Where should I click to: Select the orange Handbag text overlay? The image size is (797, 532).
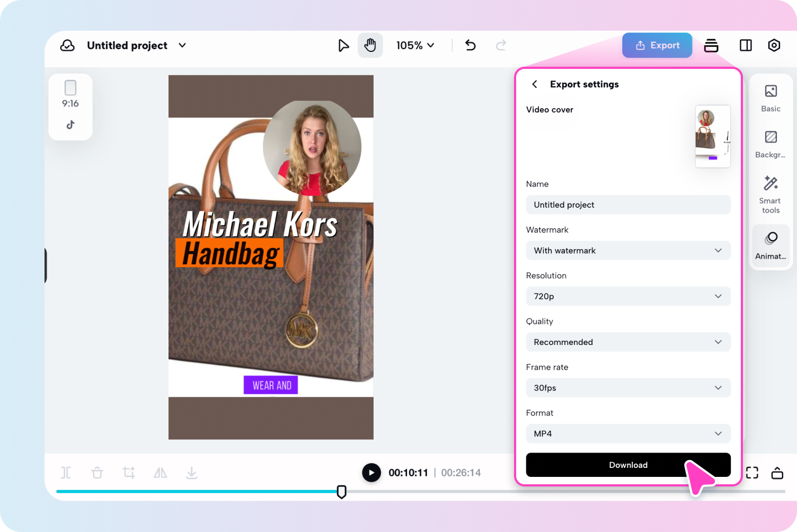[x=230, y=253]
